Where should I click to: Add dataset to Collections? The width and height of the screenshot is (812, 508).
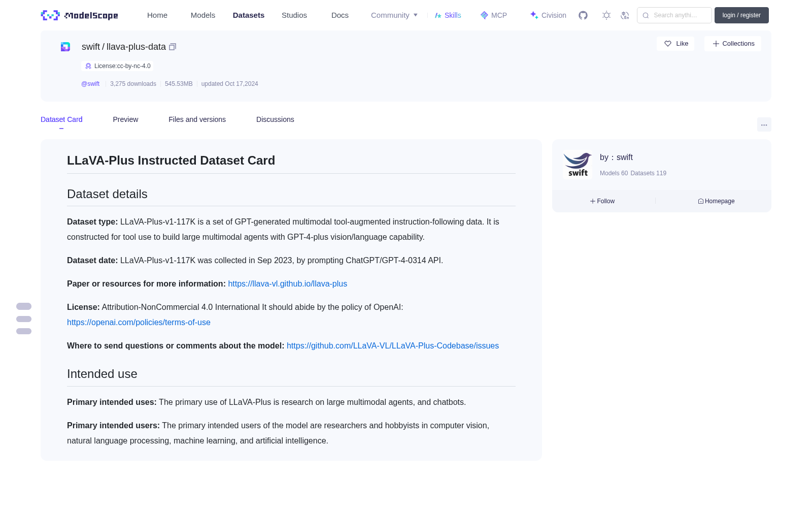pos(733,44)
